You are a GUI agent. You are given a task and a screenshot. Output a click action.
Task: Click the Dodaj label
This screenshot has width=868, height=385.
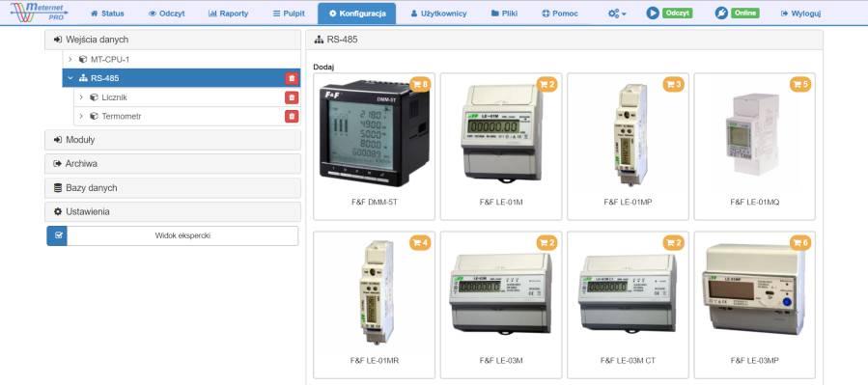click(323, 67)
